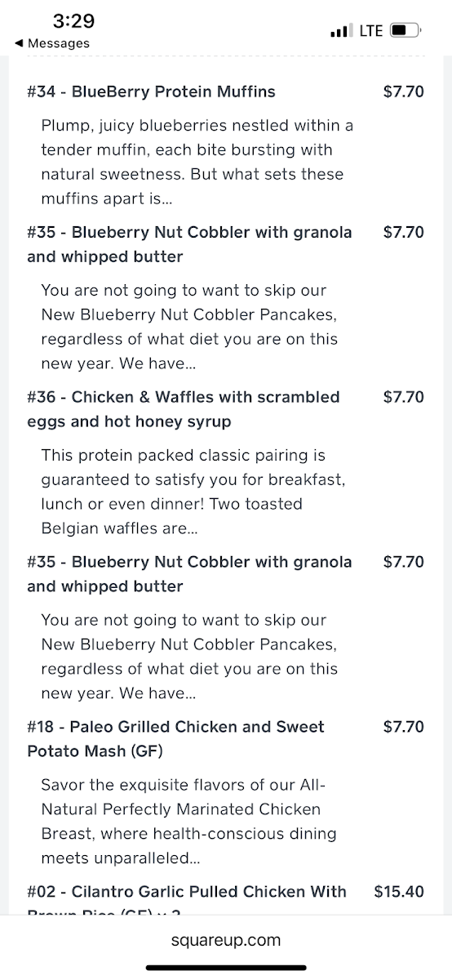
Task: Tap $7.70 price of Chicken & Waffles
Action: 404,397
